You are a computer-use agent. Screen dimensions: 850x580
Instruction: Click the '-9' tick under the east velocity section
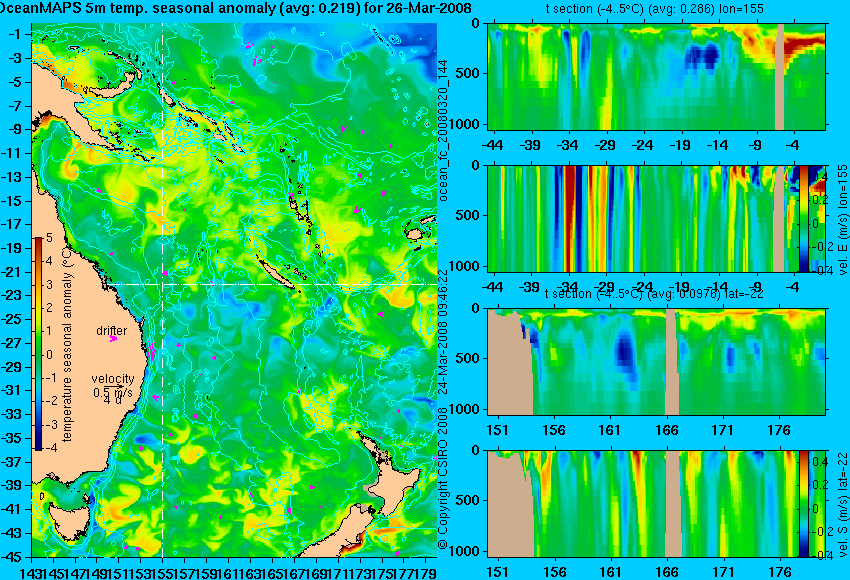point(756,287)
